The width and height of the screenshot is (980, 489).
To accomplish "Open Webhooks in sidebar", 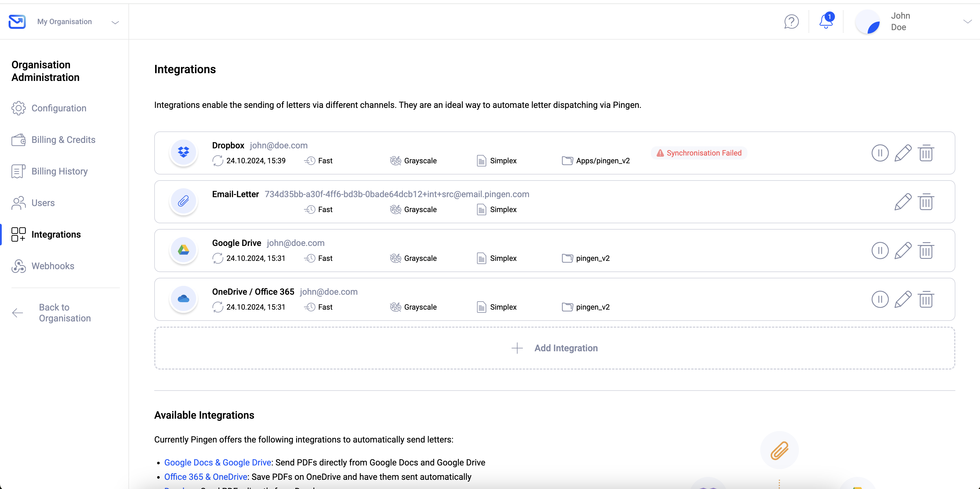I will [x=53, y=266].
